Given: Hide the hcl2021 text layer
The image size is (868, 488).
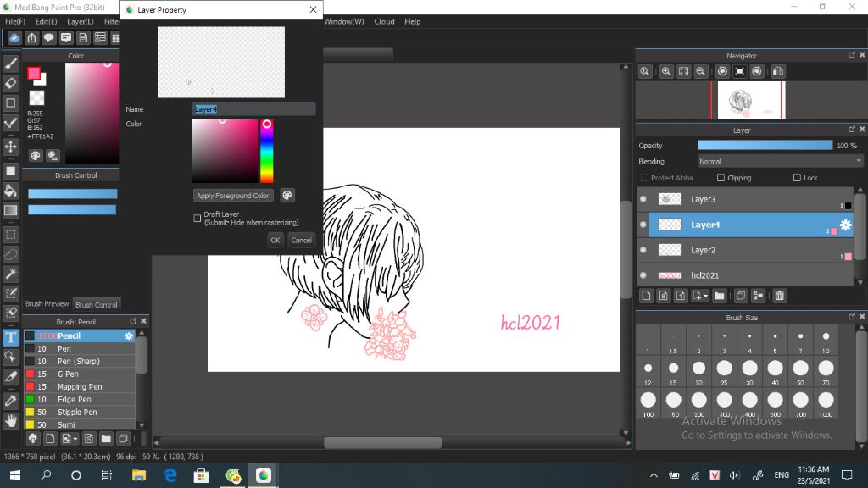Looking at the screenshot, I should [x=643, y=275].
